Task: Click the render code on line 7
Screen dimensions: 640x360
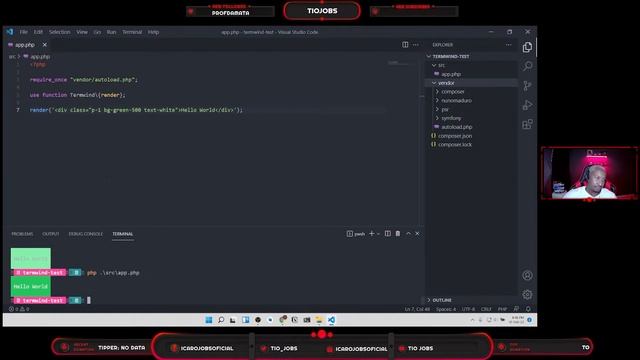Action: tap(136, 110)
